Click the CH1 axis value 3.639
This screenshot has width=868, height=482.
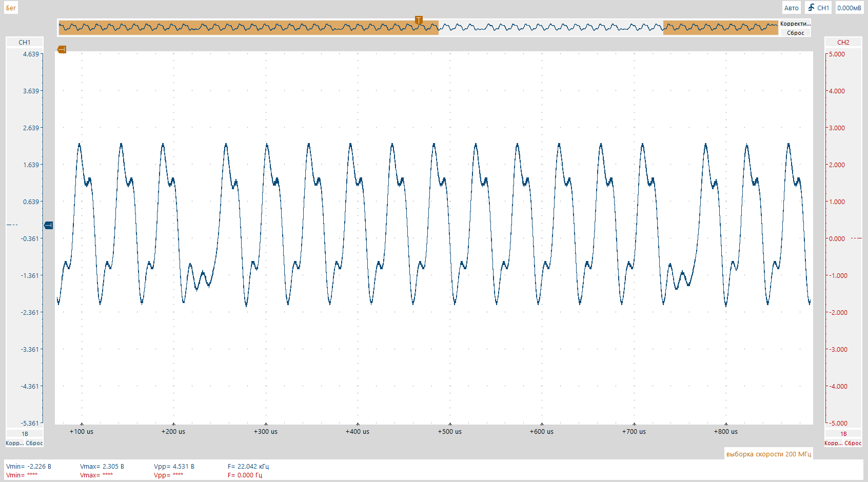coord(31,91)
